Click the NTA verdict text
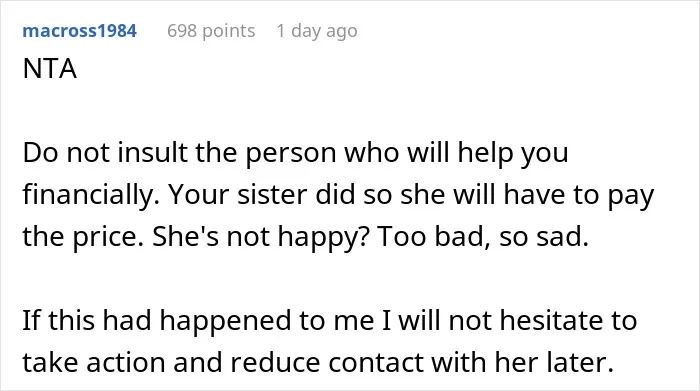 (50, 69)
